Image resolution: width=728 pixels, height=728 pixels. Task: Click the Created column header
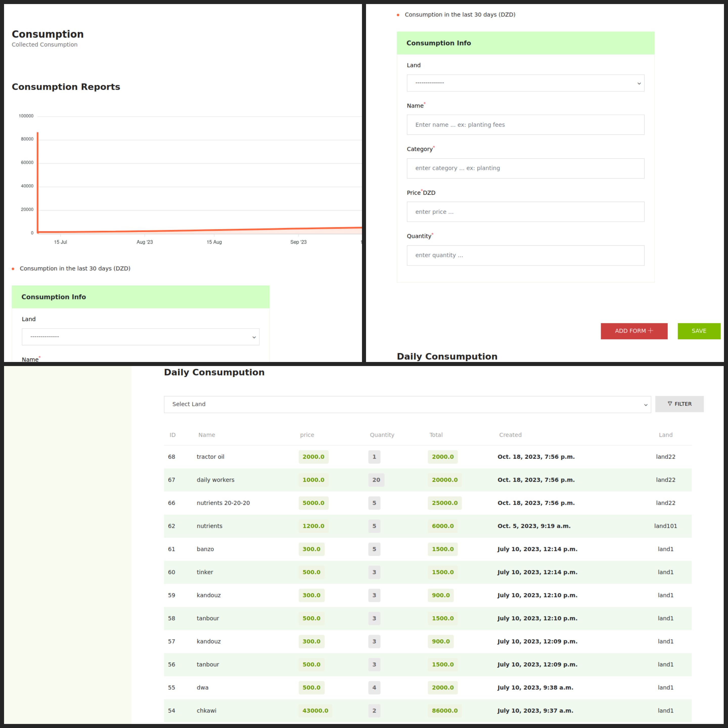coord(510,435)
